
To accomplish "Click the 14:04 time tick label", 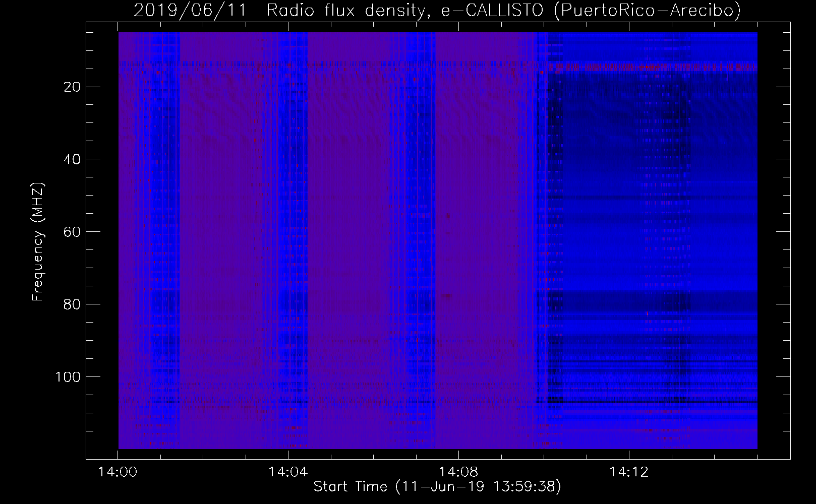I will point(288,472).
